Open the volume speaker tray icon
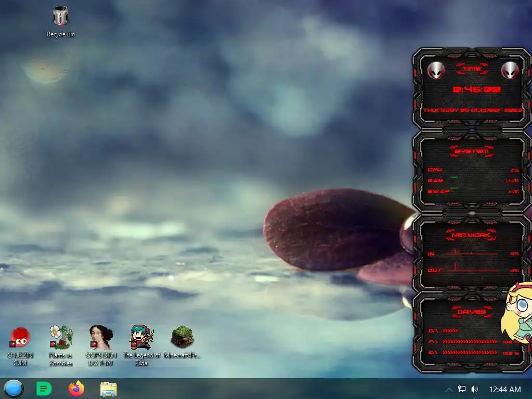Screen dimensions: 532x399 coord(474,389)
